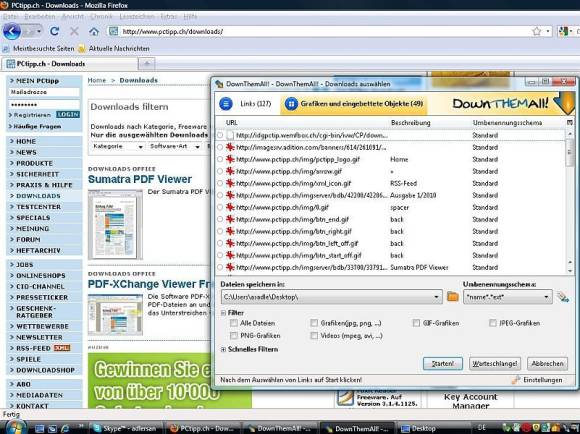The width and height of the screenshot is (580, 434).
Task: Tick the GIF-Grafiken checkbox
Action: [x=416, y=323]
